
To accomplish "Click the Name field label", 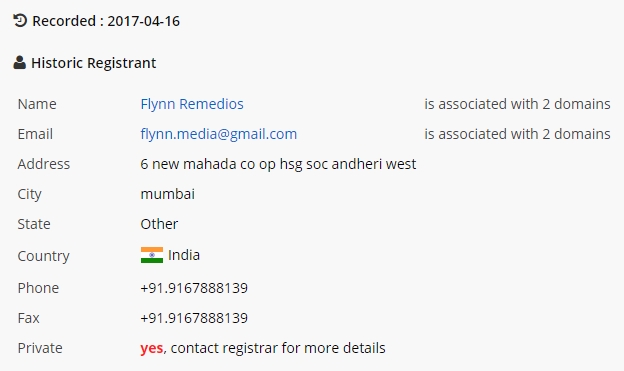I will pyautogui.click(x=37, y=104).
